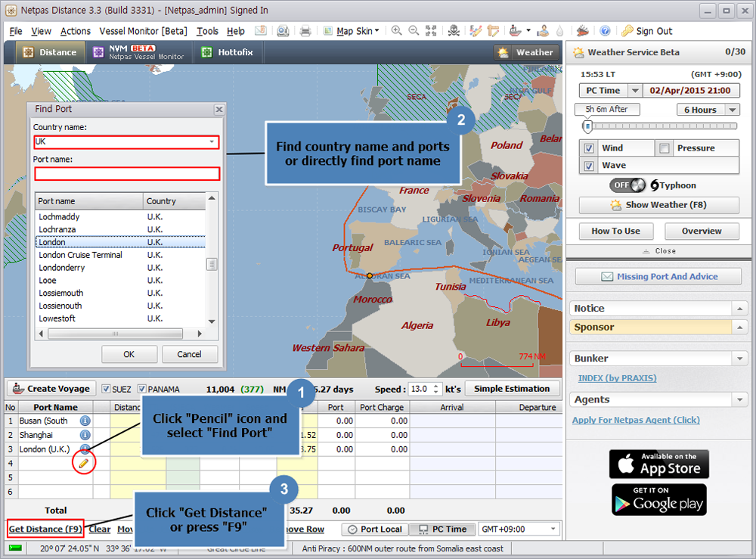756x559 pixels.
Task: Click info icon beside Shanghai port row
Action: point(85,434)
